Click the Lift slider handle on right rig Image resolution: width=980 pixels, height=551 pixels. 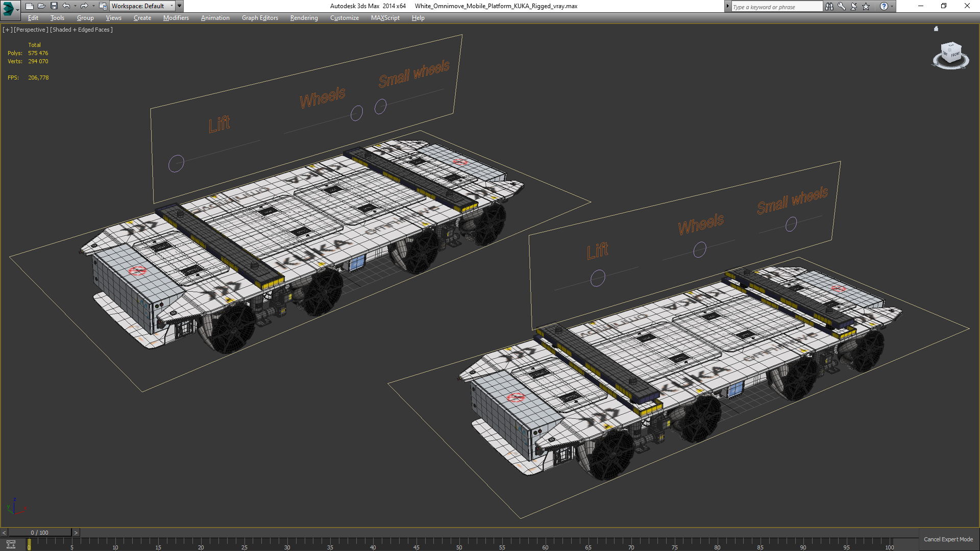coord(598,278)
